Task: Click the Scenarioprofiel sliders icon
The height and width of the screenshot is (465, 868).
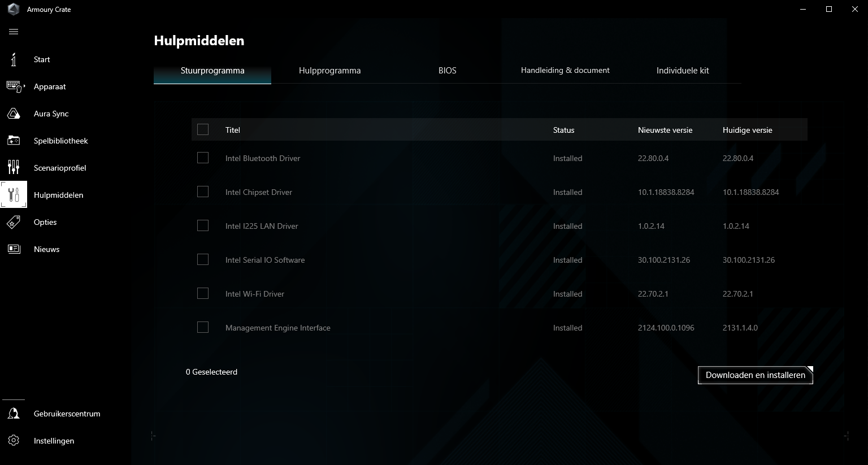Action: coord(14,168)
